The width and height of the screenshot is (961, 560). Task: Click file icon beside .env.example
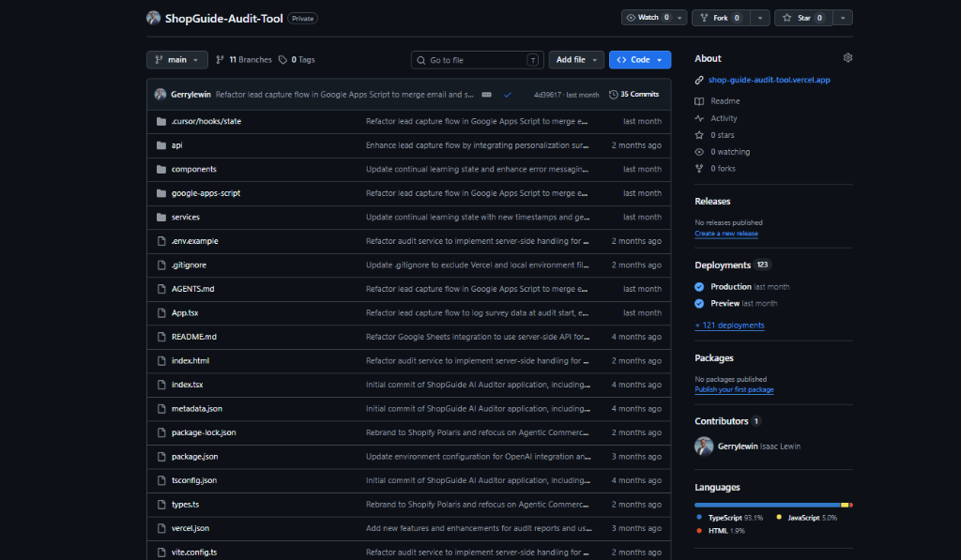tap(161, 241)
